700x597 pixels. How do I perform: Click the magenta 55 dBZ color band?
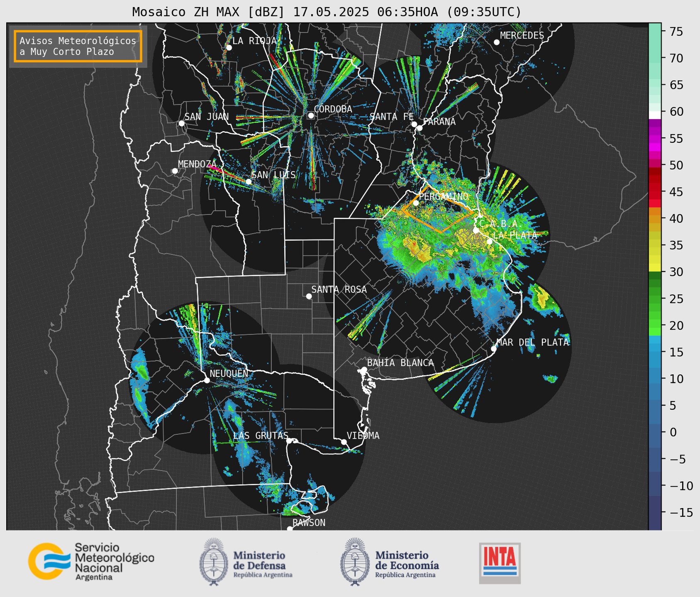click(x=655, y=139)
